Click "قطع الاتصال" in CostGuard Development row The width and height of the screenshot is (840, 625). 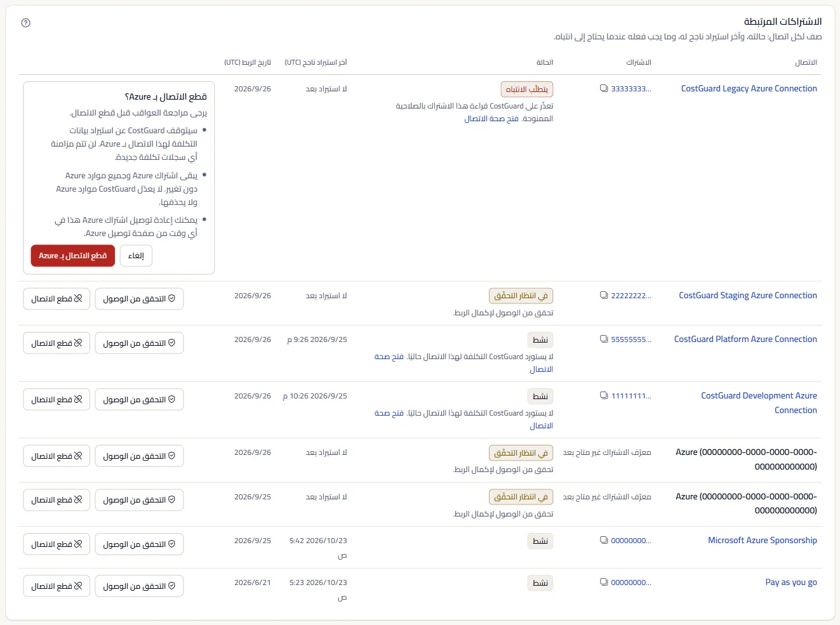(x=57, y=400)
